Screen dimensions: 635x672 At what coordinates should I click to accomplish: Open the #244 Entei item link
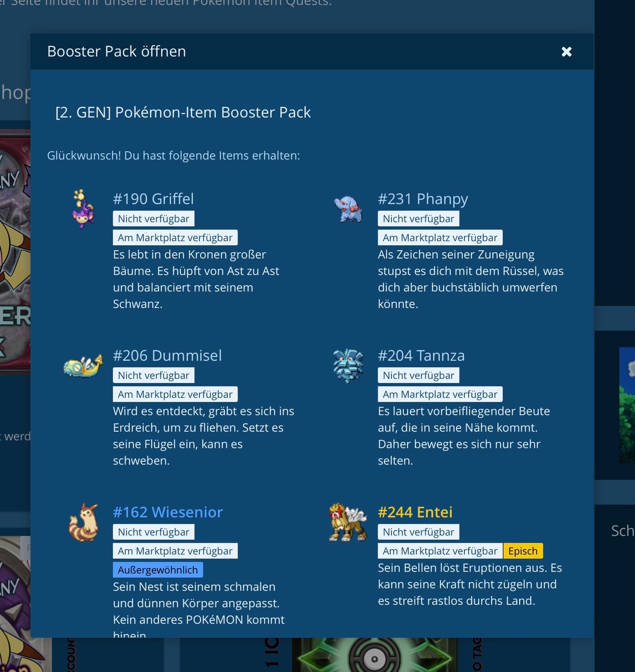click(x=415, y=512)
